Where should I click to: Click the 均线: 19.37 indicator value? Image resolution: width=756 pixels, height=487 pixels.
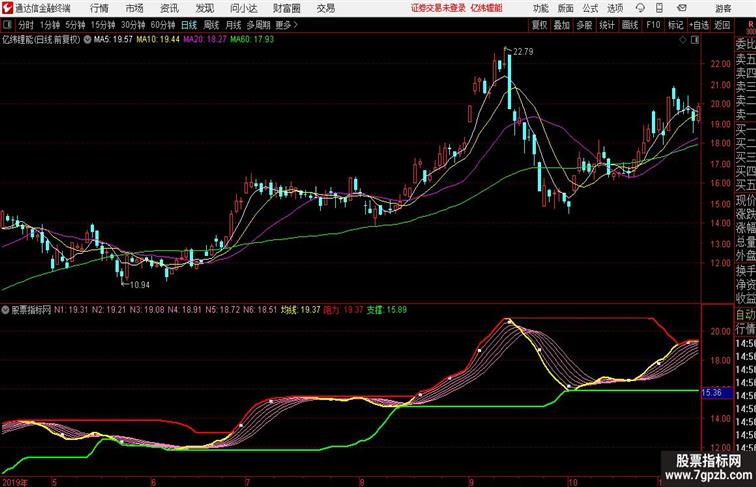[300, 310]
